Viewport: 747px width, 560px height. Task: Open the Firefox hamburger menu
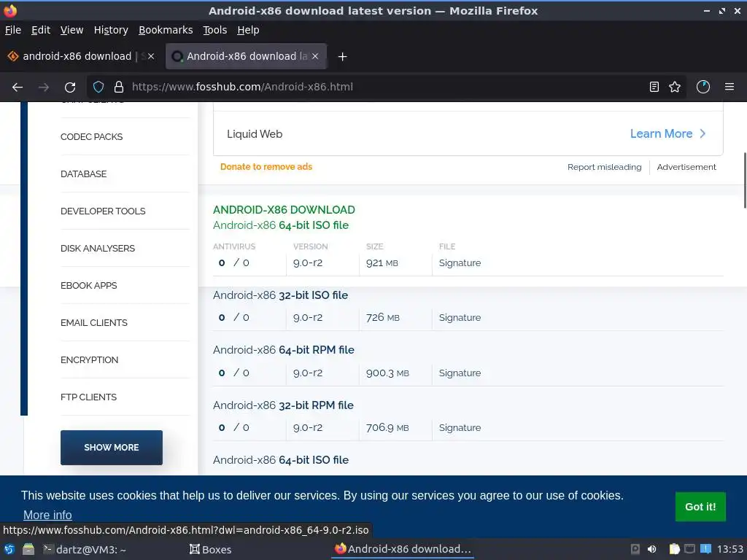pos(729,87)
